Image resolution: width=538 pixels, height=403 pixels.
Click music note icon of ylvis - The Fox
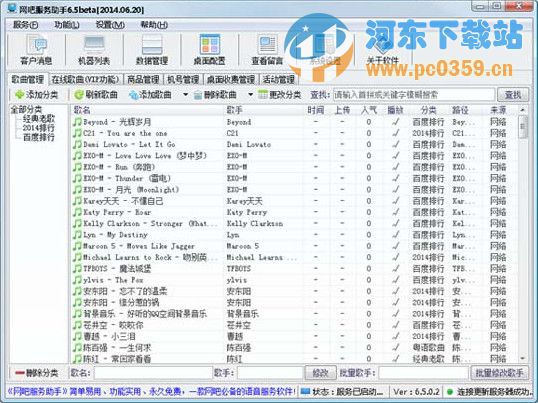tap(77, 280)
